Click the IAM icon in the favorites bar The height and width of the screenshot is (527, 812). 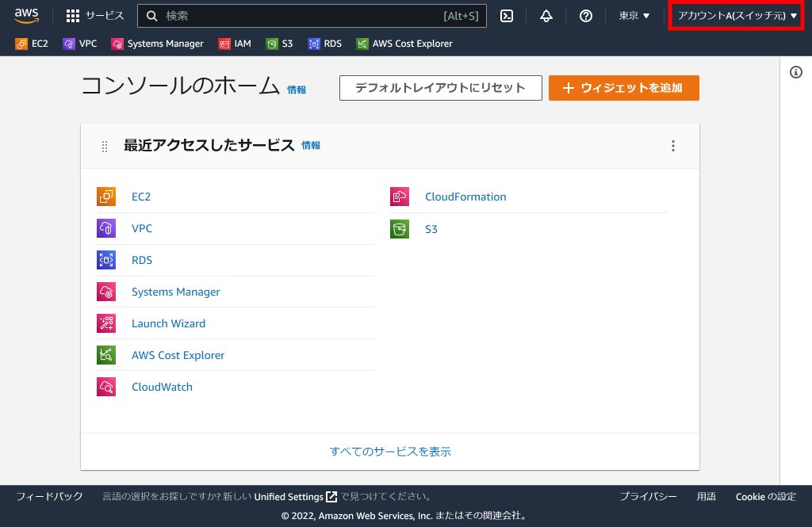(x=224, y=44)
